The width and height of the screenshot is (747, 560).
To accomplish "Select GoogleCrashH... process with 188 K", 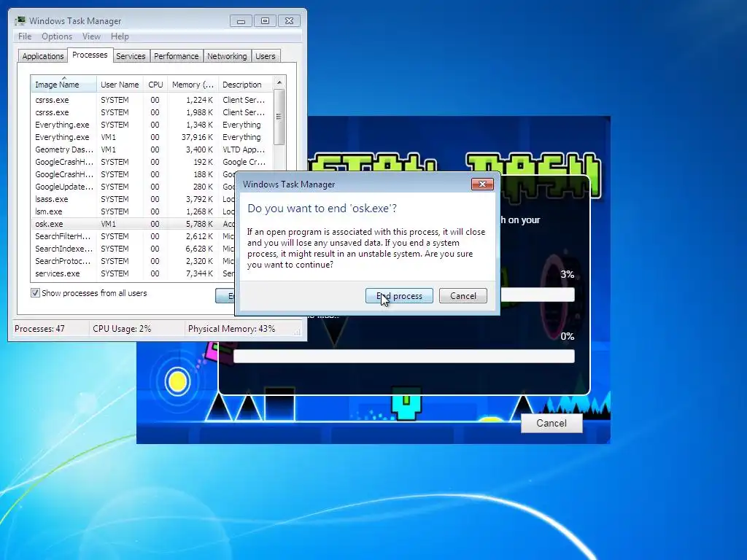I will [x=133, y=174].
